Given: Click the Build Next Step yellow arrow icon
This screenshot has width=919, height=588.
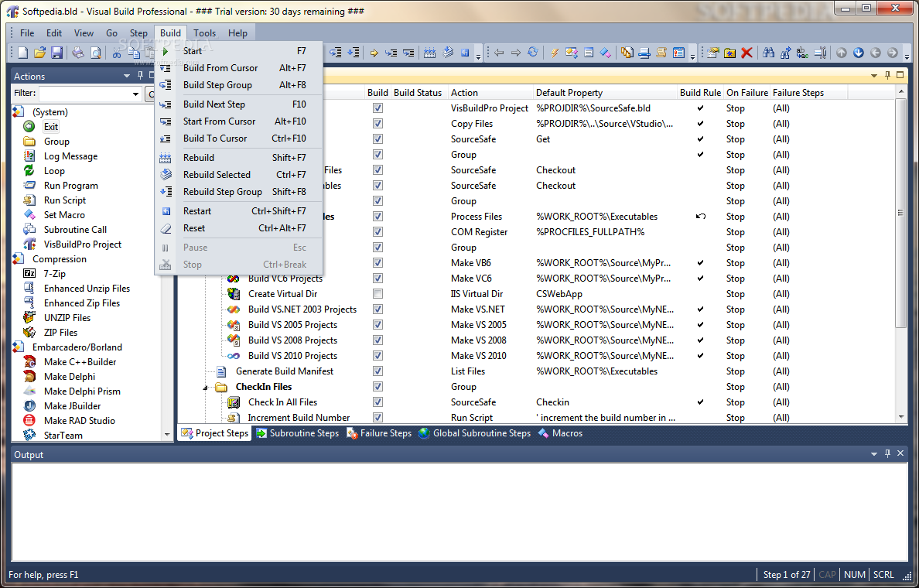Looking at the screenshot, I should pos(374,53).
